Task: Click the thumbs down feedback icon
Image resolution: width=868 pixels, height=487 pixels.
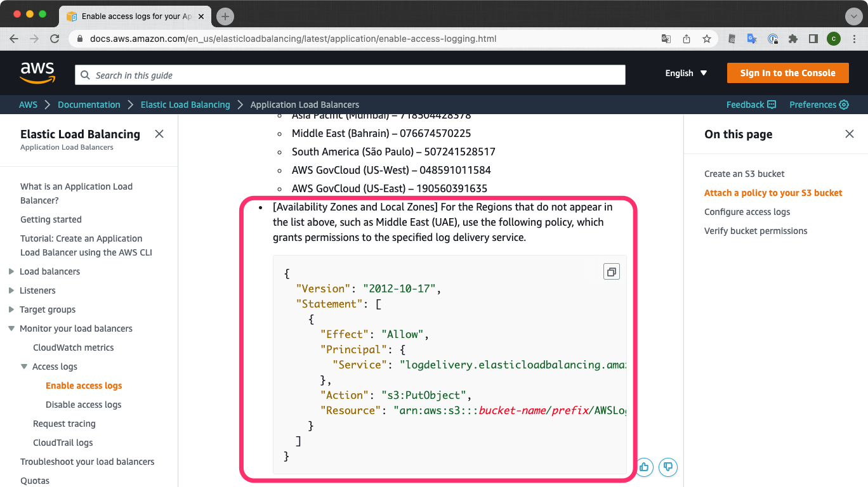Action: pos(667,467)
